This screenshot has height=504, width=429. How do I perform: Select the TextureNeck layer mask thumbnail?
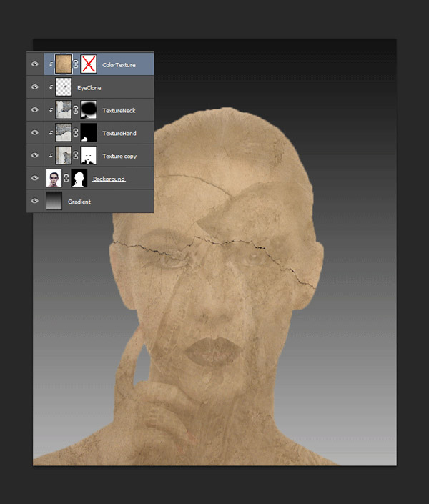(89, 110)
